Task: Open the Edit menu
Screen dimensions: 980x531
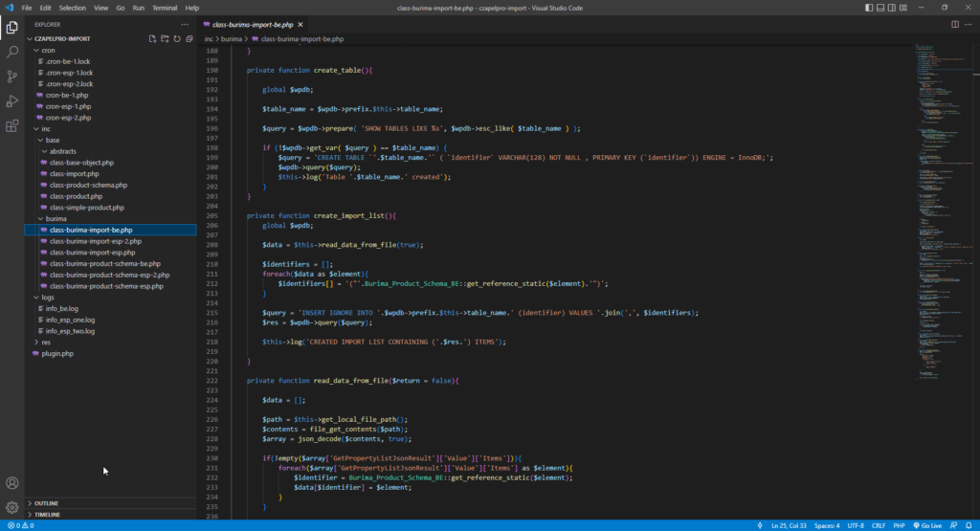Action: tap(46, 8)
